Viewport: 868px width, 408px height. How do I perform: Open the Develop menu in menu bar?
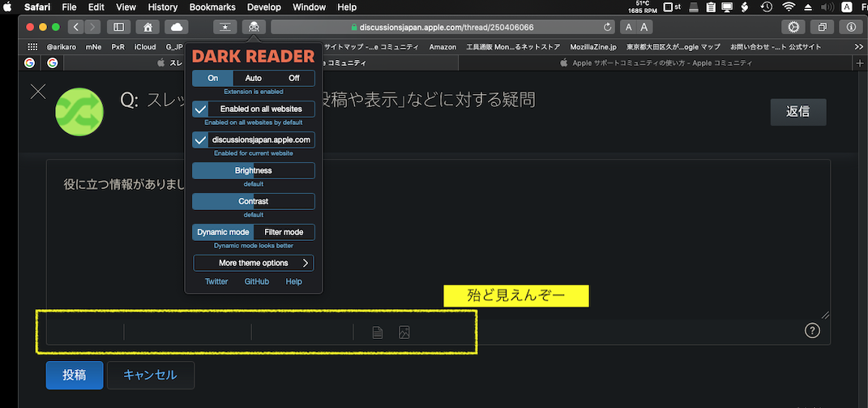[263, 7]
